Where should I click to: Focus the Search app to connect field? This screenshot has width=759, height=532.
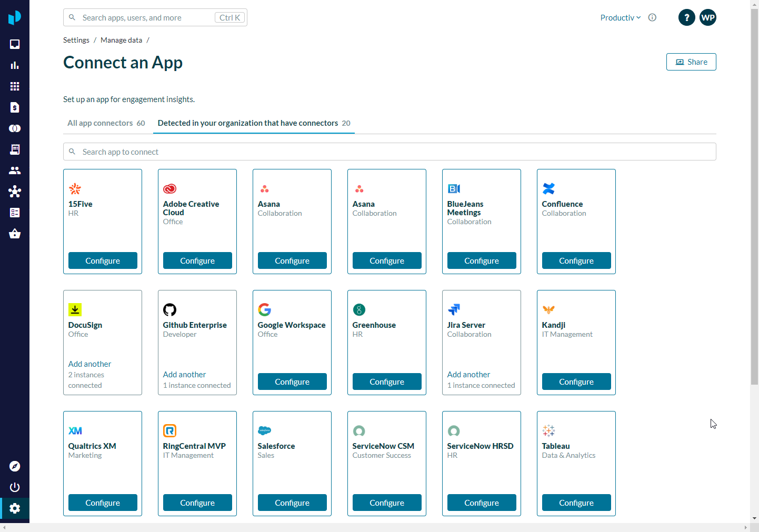pos(390,152)
